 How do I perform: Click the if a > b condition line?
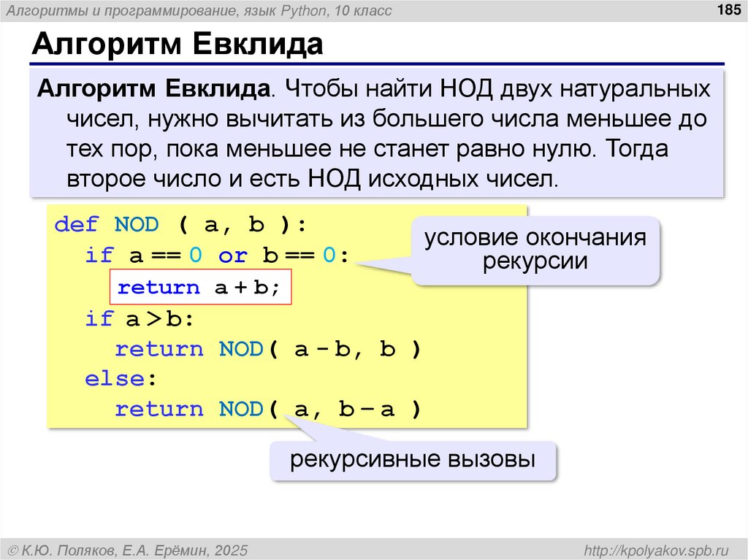coord(139,319)
